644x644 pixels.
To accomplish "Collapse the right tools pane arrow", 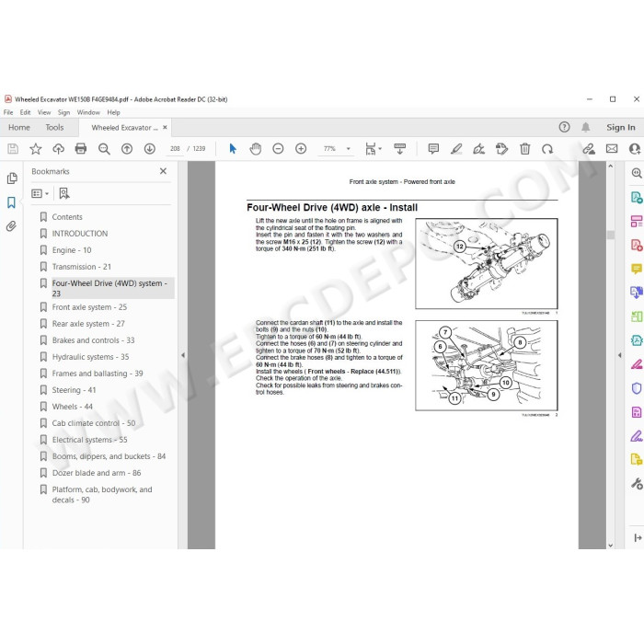I will tap(620, 355).
